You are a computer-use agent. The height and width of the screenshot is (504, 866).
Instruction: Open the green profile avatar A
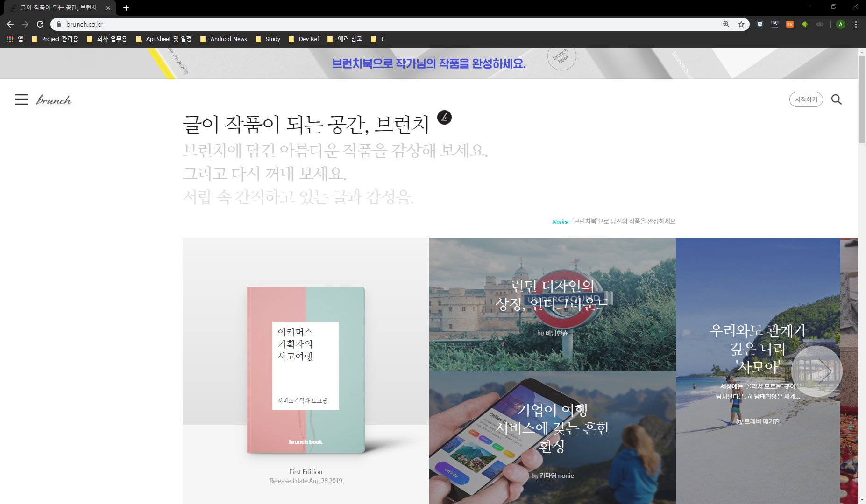point(841,24)
